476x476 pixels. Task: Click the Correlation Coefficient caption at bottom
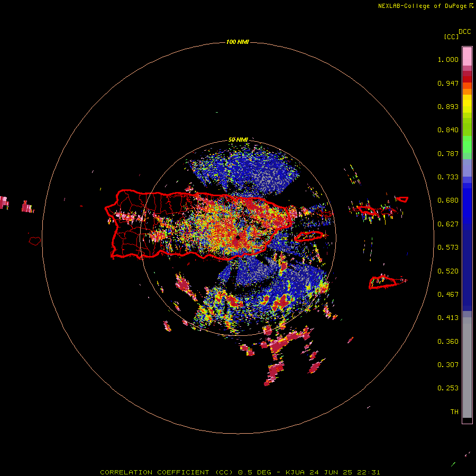(x=240, y=472)
